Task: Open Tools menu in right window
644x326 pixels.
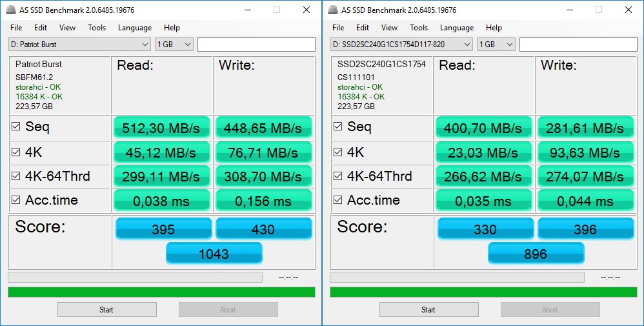Action: (419, 28)
